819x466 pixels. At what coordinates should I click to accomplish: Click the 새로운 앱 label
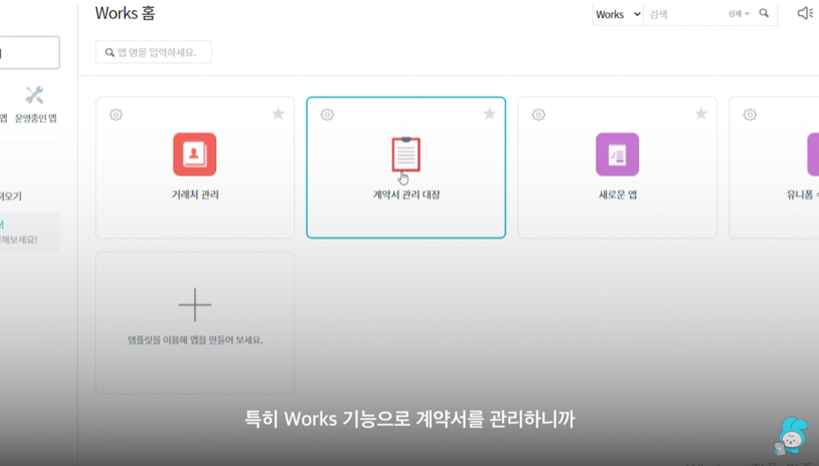tap(617, 195)
